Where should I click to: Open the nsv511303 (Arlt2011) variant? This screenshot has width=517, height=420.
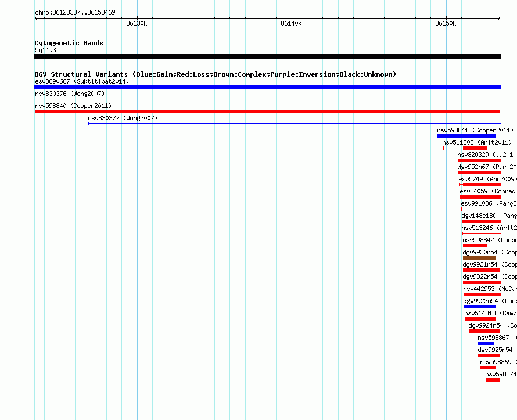[477, 142]
